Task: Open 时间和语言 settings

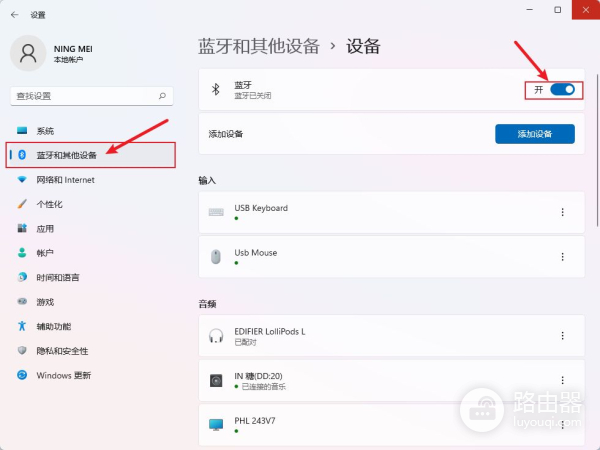Action: click(91, 277)
